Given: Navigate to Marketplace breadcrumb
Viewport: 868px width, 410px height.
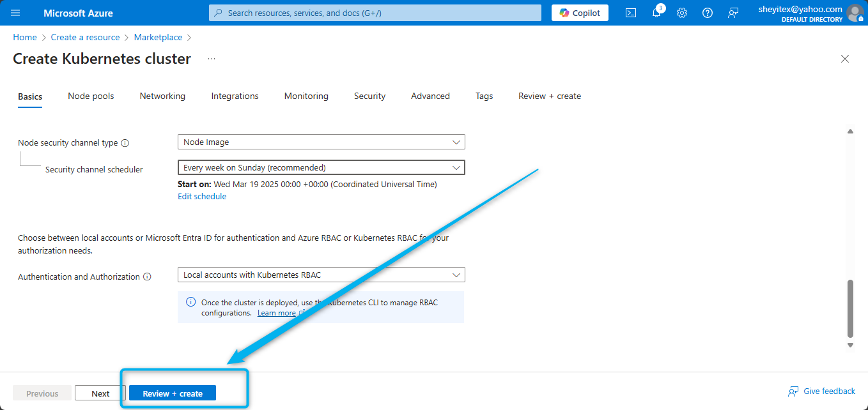Looking at the screenshot, I should 159,38.
